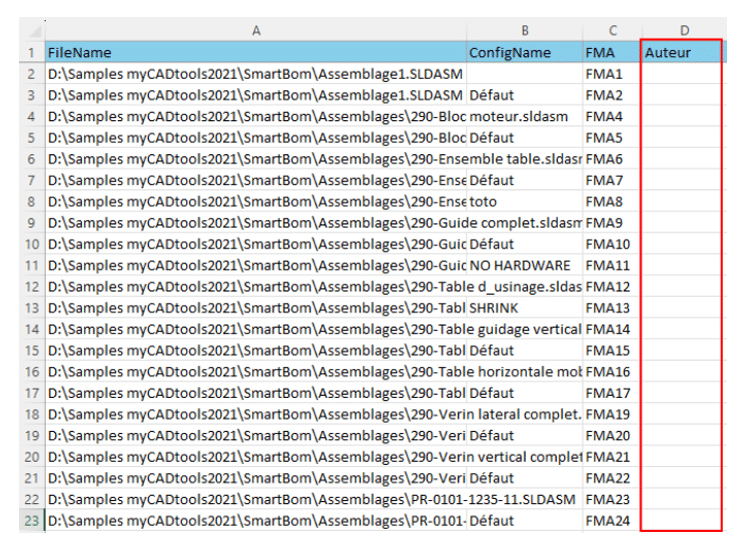This screenshot has height=552, width=747.
Task: Click cell FMA9
Action: (612, 223)
